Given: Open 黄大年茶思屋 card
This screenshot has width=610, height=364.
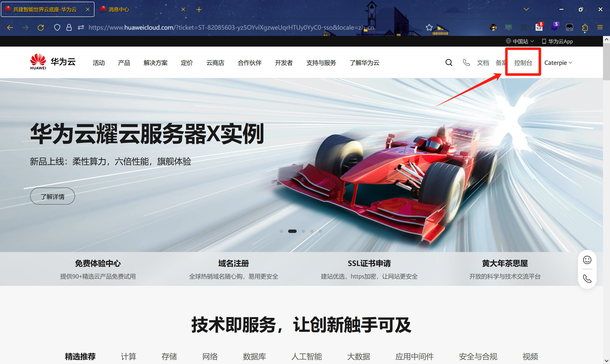Looking at the screenshot, I should tap(505, 269).
